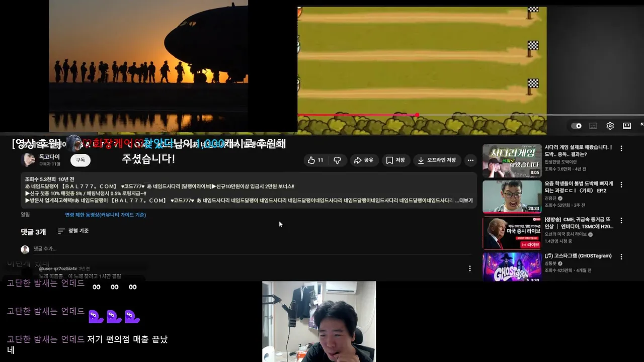Open options for 고스타그램 recommended video
This screenshot has width=644, height=362.
click(x=621, y=256)
